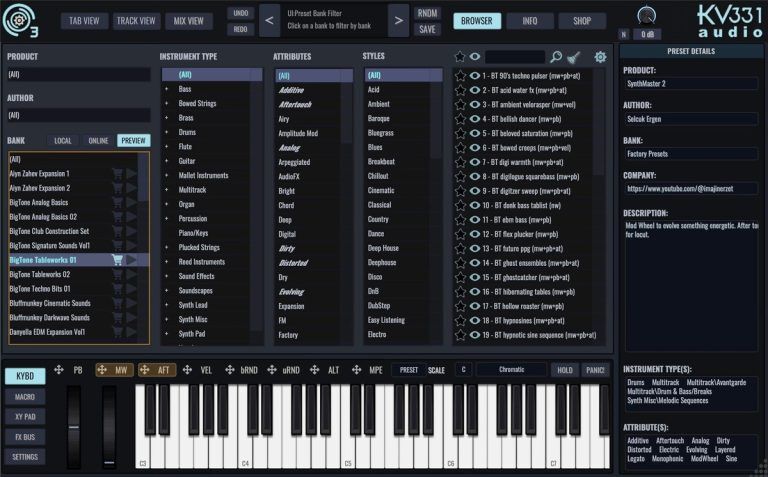Image resolution: width=768 pixels, height=477 pixels.
Task: Click the move-arrows icon next to MPE
Action: [x=357, y=370]
